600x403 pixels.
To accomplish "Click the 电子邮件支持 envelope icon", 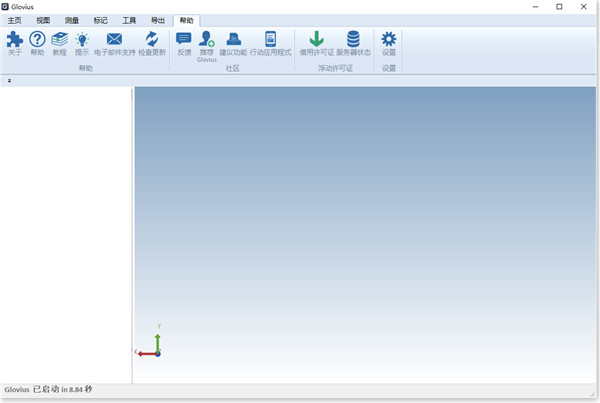I will click(x=114, y=41).
